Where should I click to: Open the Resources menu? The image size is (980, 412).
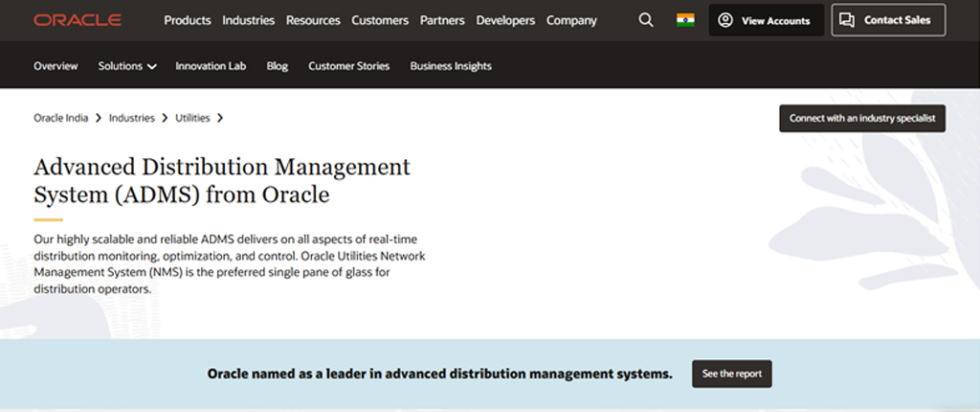313,20
